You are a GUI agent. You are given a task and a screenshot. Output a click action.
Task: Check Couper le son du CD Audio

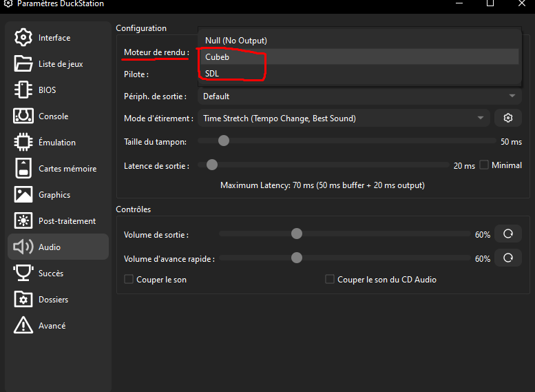click(x=330, y=279)
